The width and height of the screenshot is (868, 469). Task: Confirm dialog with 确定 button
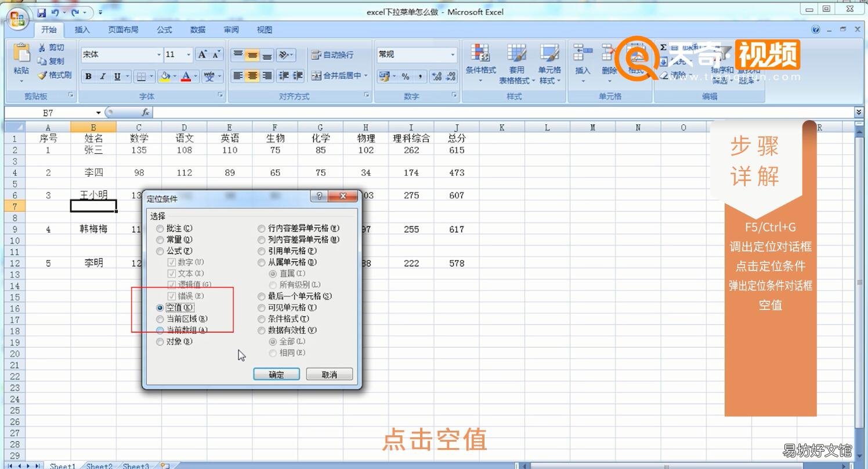[277, 374]
